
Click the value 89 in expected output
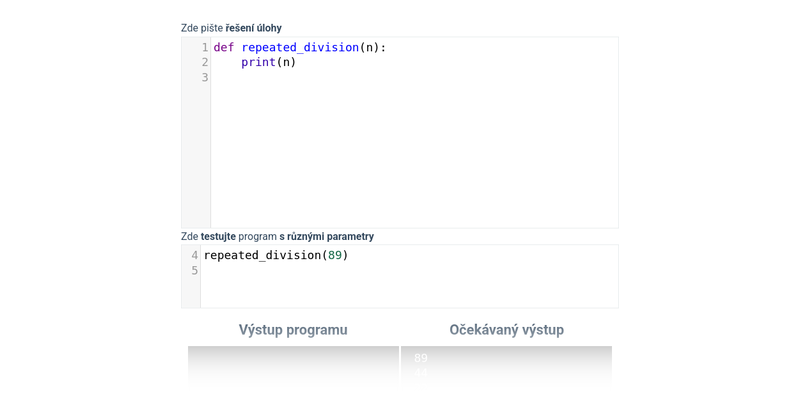coord(420,359)
